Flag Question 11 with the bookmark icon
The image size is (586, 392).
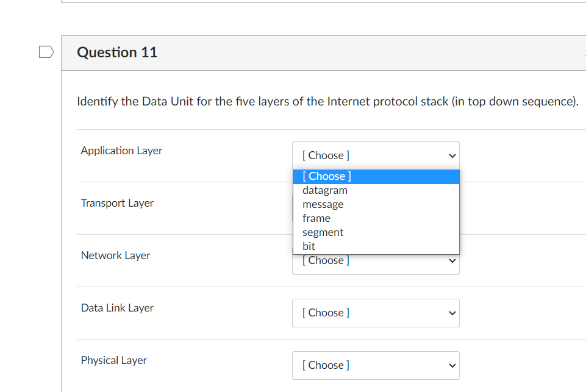pos(46,52)
